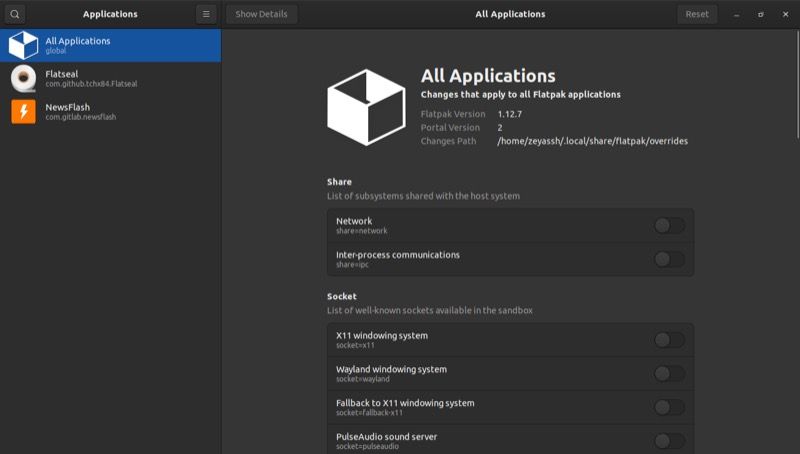Enable PulseAudio sound server switch
This screenshot has height=454, width=800.
[669, 441]
